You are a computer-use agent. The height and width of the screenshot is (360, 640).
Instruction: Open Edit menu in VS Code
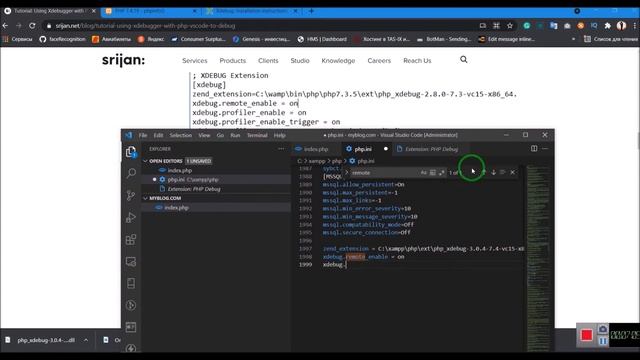click(x=158, y=135)
